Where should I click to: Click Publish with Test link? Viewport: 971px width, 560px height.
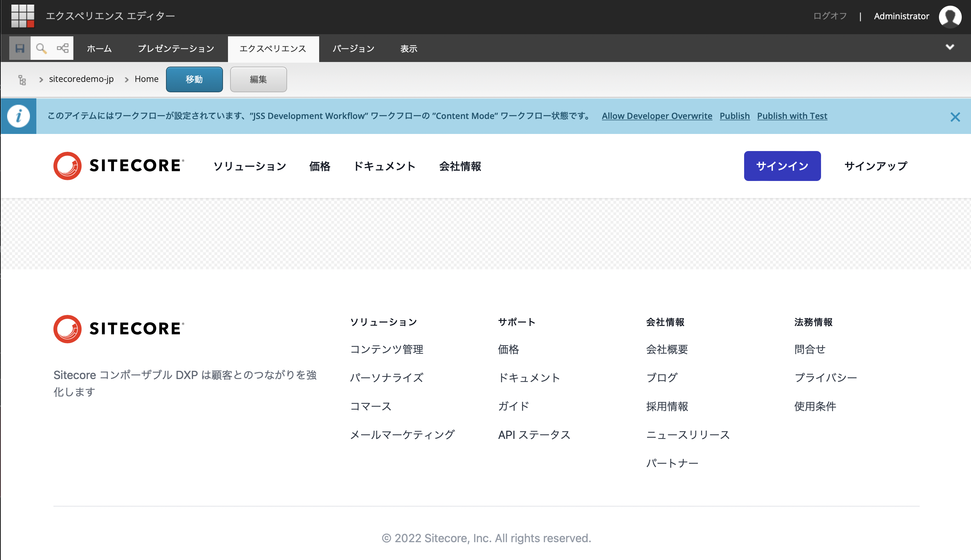(792, 116)
